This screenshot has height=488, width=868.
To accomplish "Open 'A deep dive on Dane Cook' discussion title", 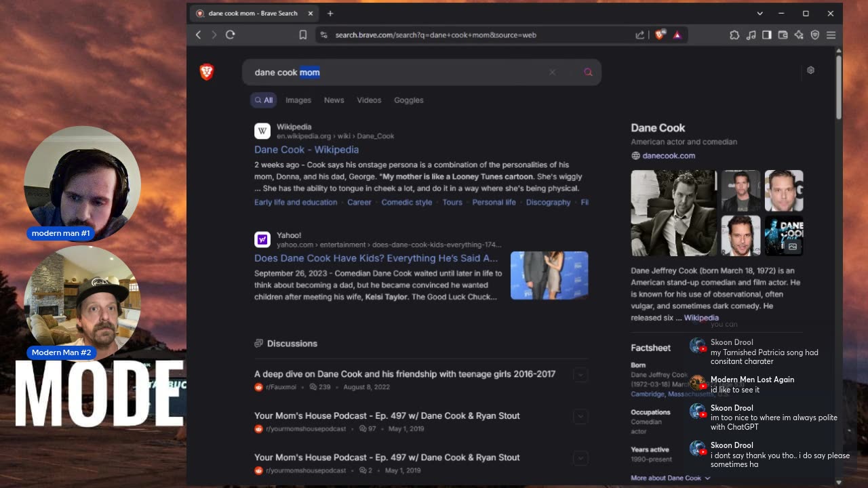I will point(405,374).
